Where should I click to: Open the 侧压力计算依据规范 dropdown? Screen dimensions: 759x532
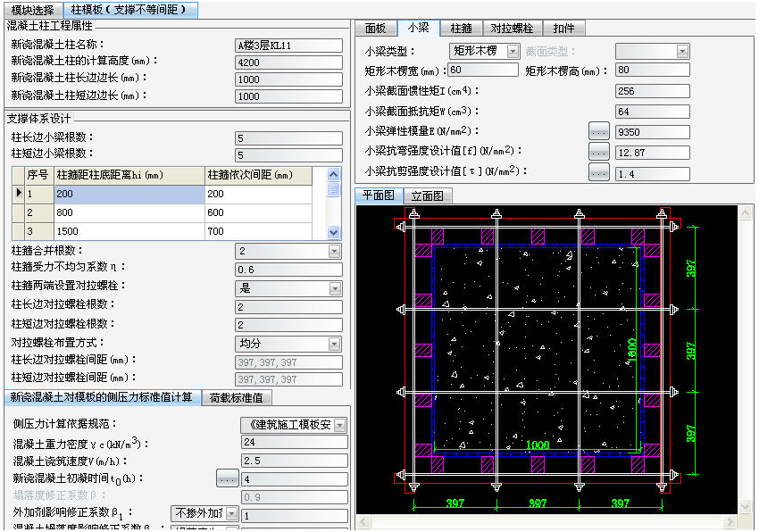pos(339,426)
